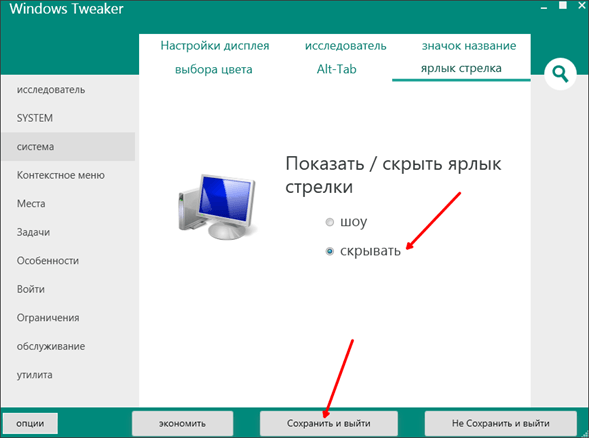Screen dimensions: 589x438
Task: Click "Не Сохранить и выйти" button
Action: click(501, 423)
